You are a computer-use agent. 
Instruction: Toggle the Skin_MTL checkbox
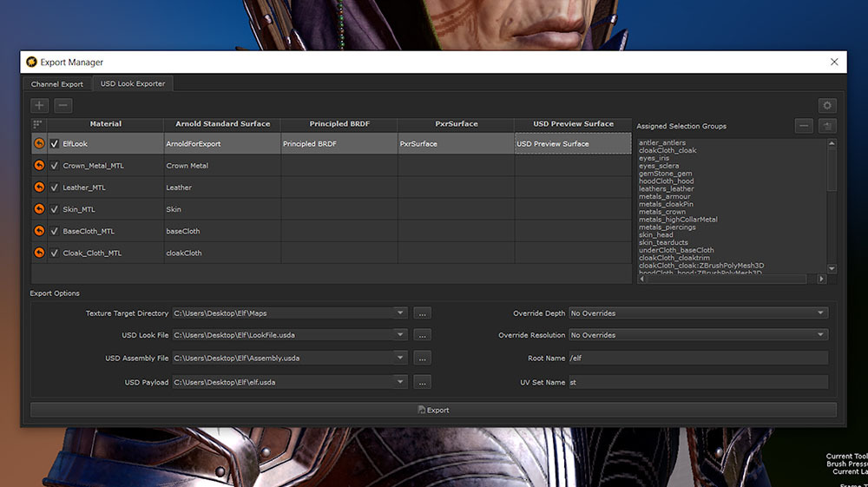coord(55,209)
